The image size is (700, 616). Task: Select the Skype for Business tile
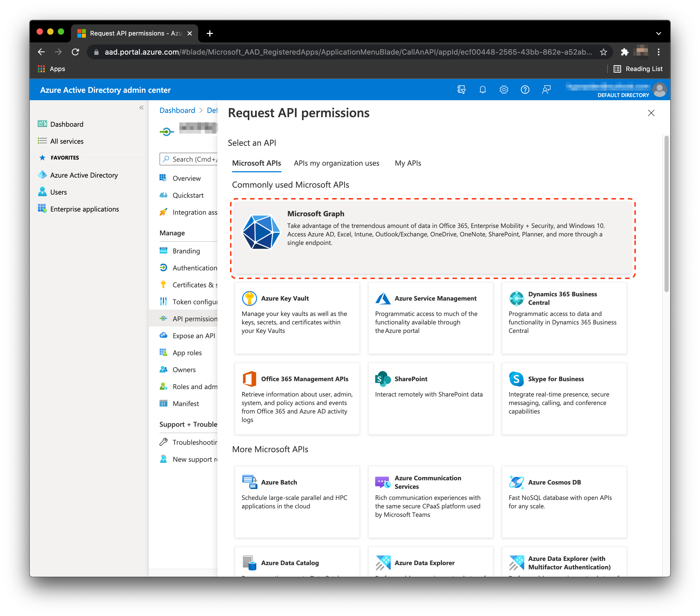pos(564,398)
